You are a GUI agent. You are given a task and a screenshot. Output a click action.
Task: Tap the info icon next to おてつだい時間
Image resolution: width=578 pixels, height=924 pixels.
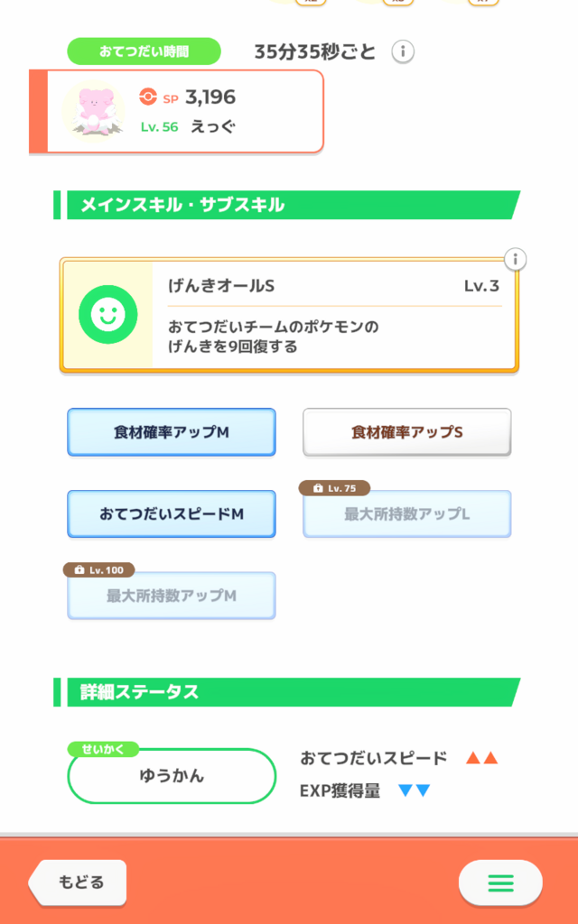403,51
